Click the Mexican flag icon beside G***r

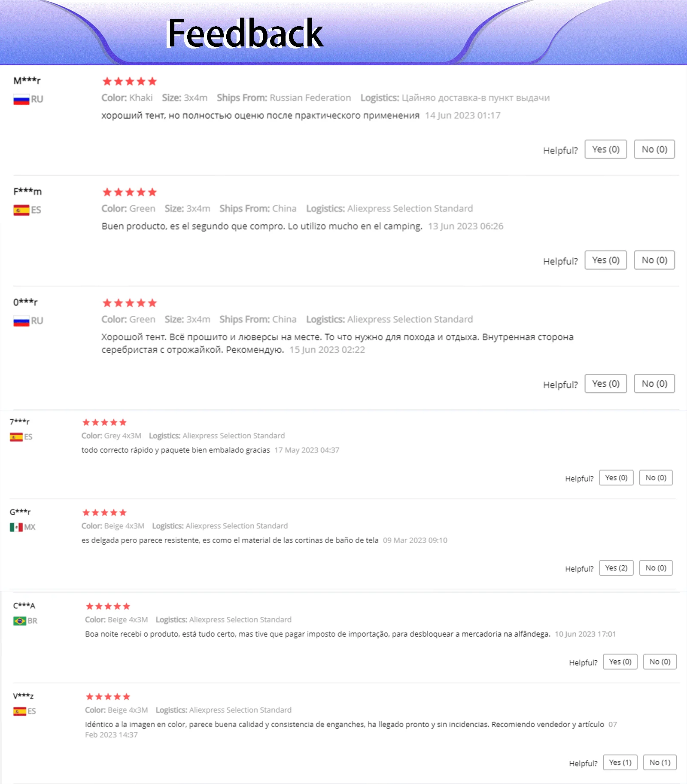click(16, 527)
